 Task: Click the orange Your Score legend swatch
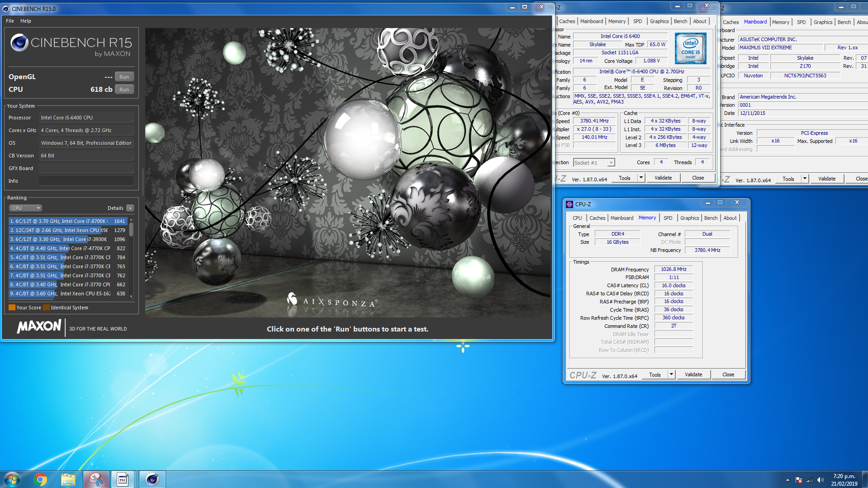tap(12, 308)
